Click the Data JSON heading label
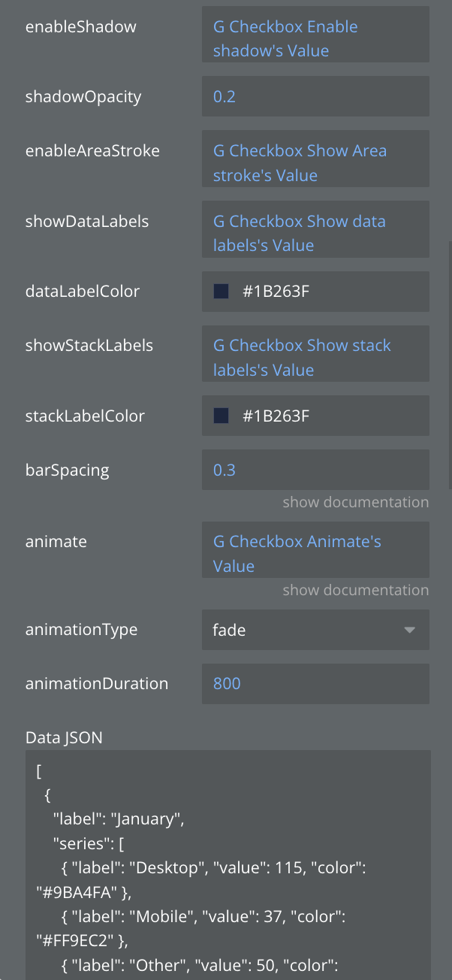 [x=64, y=737]
